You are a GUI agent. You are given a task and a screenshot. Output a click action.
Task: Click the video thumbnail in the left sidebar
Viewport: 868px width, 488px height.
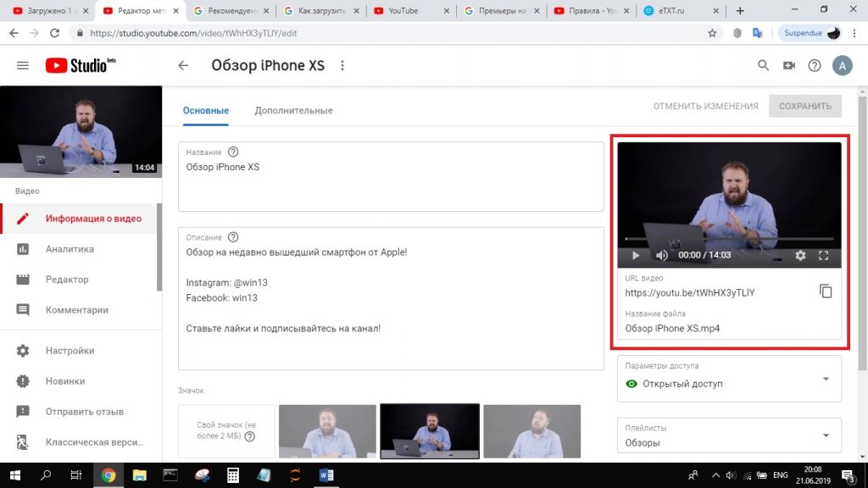tap(81, 131)
